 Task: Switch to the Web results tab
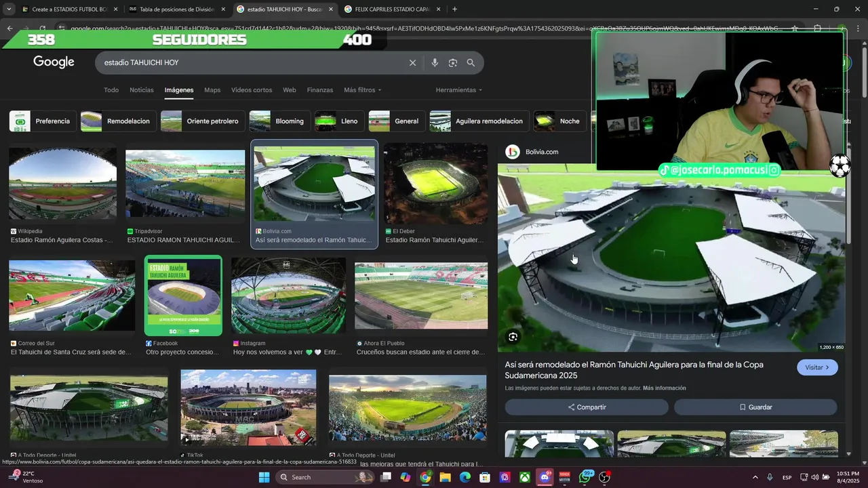(290, 90)
